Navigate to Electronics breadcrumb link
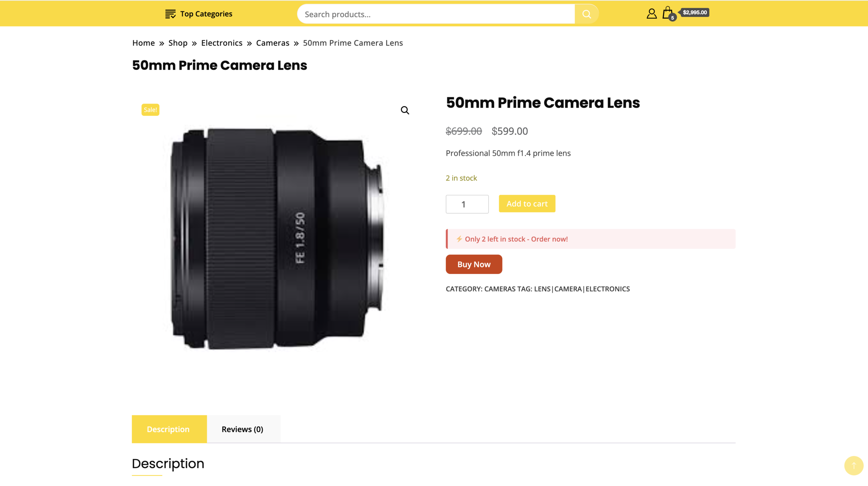This screenshot has width=868, height=486. tap(222, 43)
